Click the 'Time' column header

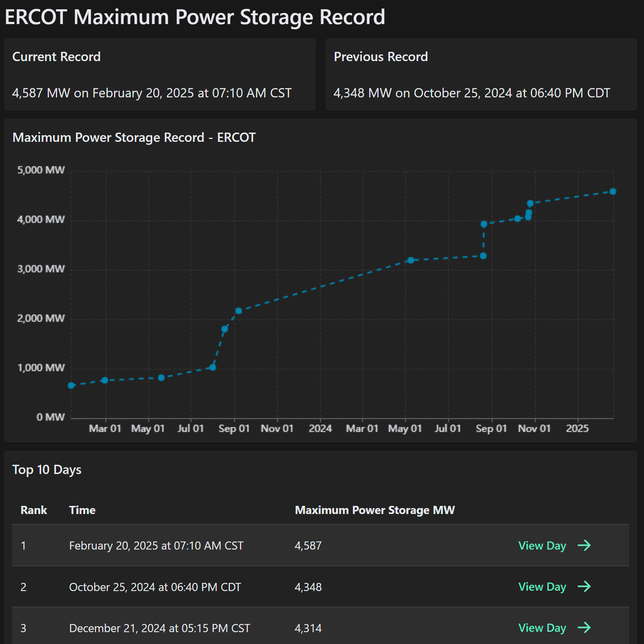[82, 510]
